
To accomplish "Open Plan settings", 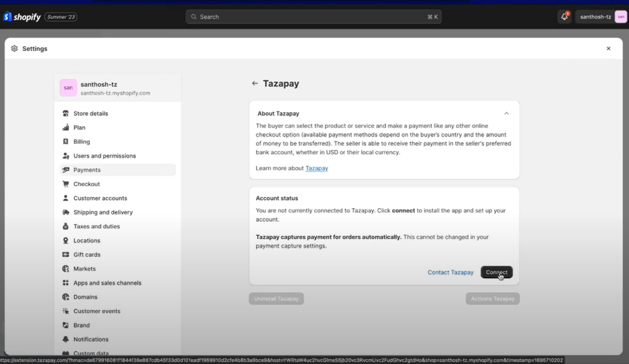I will [117, 128].
